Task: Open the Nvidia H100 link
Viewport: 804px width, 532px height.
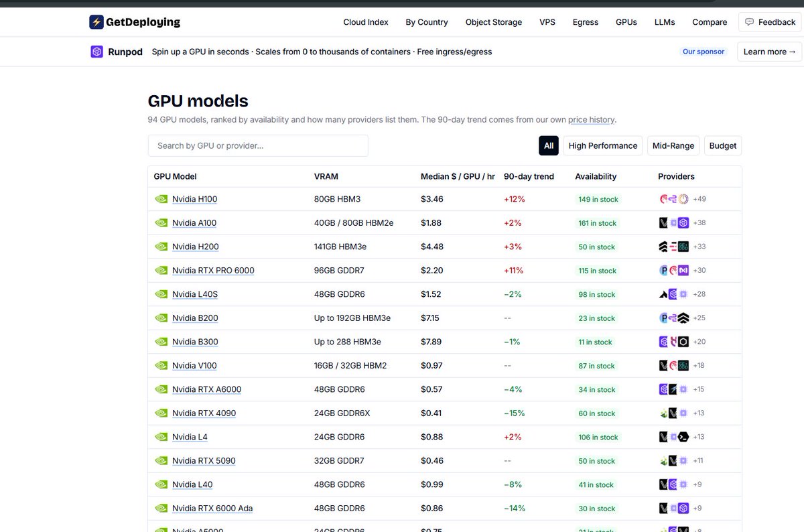Action: click(194, 199)
